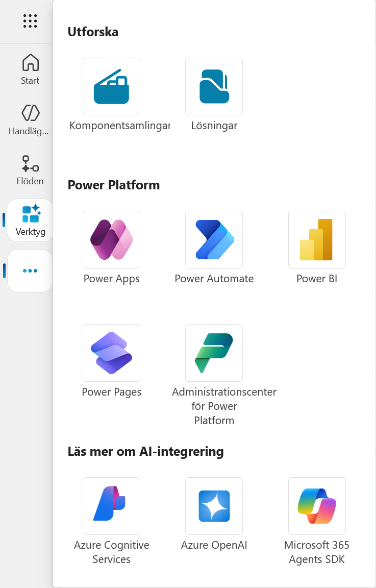The width and height of the screenshot is (376, 588).
Task: Open the app launcher grid icon
Action: coord(30,21)
